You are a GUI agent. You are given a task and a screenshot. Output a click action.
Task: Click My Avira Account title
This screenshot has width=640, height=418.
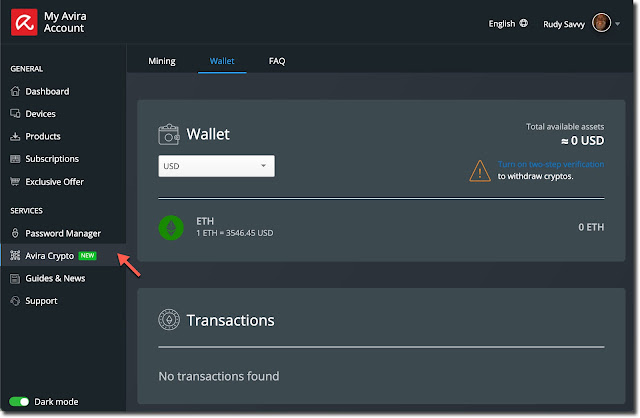coord(65,22)
